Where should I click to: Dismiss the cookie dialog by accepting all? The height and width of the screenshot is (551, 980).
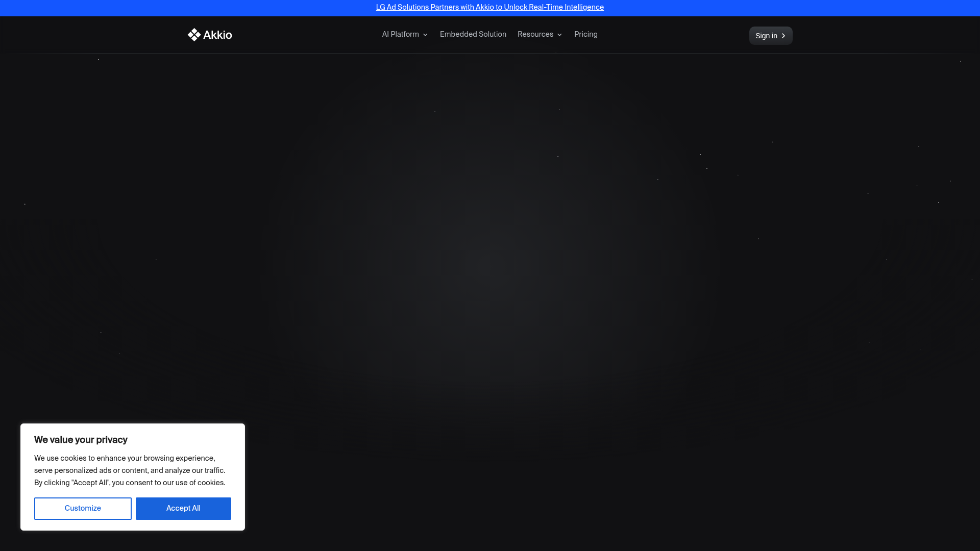click(183, 508)
